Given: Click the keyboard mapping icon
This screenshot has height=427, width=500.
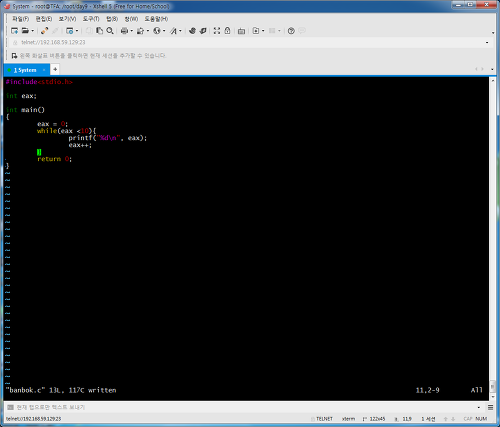Looking at the screenshot, I should point(241,31).
